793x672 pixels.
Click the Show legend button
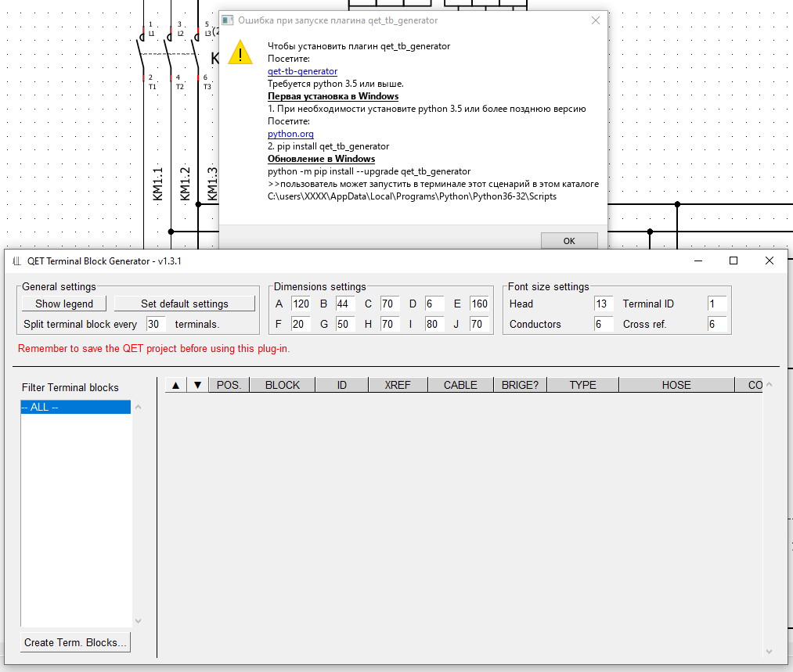64,304
